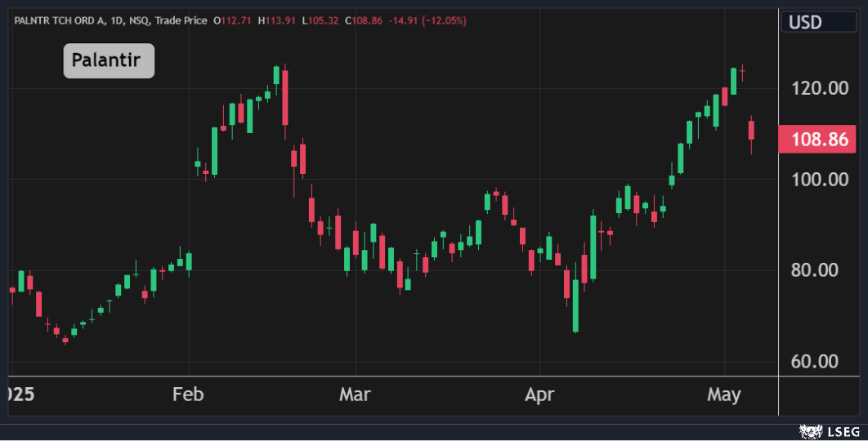Select the red 108.86 current price tag
Viewport: 868px width, 441px height.
coord(817,139)
